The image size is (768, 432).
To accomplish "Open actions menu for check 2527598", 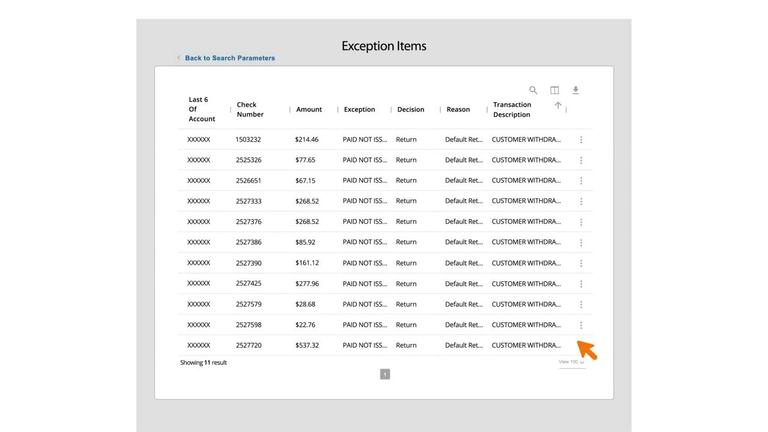I will 581,325.
